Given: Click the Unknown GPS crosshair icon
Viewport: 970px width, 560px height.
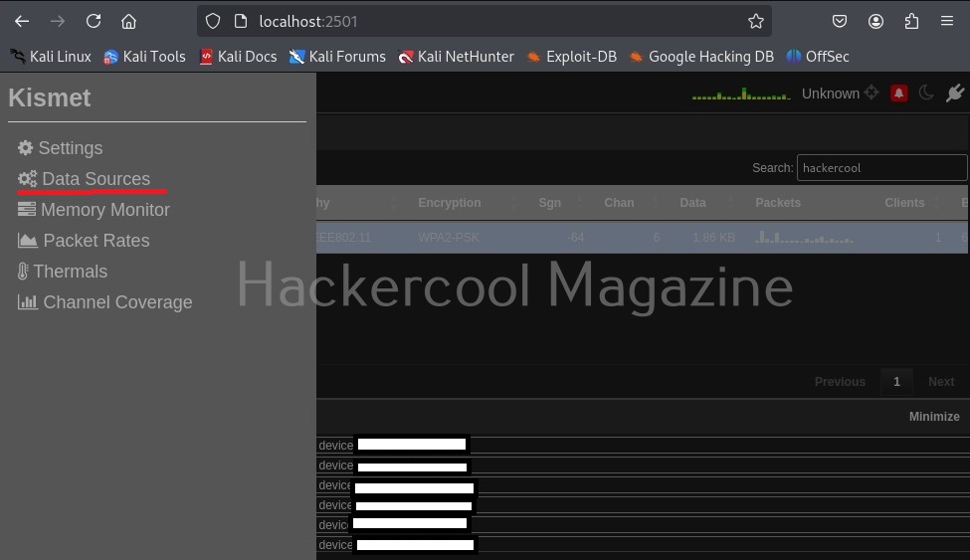Looking at the screenshot, I should pyautogui.click(x=872, y=93).
